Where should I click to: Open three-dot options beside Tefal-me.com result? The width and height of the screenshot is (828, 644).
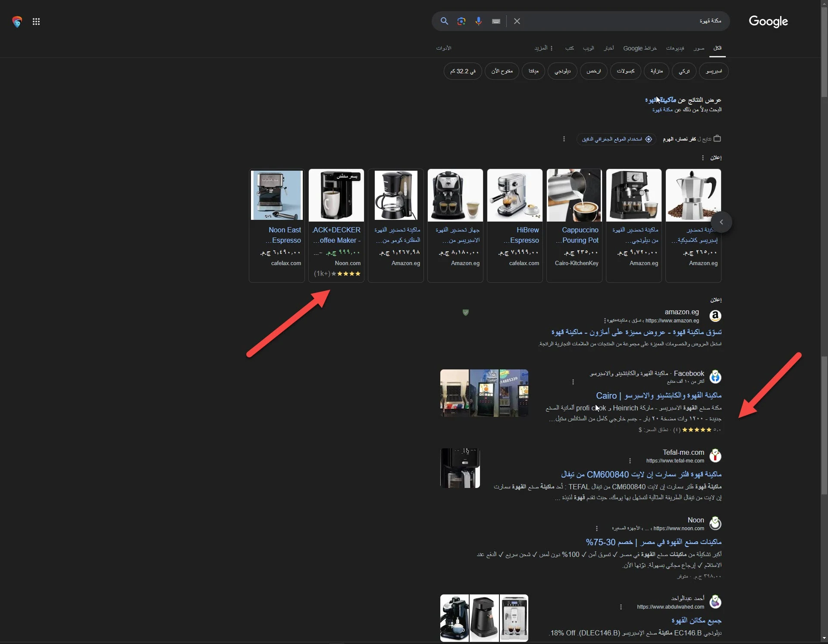point(630,461)
